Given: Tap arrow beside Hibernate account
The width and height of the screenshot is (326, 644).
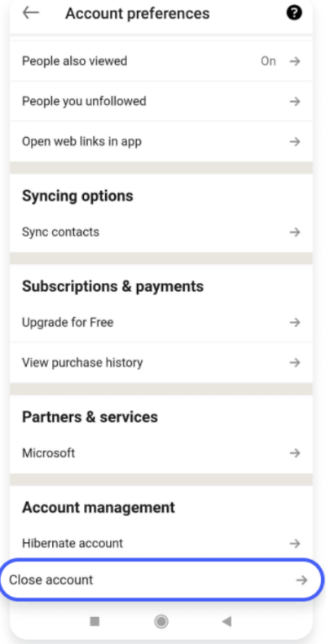Looking at the screenshot, I should coord(295,544).
